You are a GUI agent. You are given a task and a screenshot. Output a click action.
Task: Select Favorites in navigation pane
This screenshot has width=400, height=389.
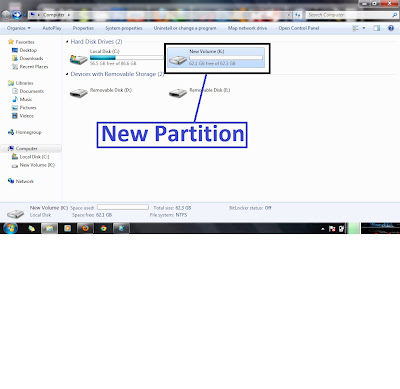tap(25, 42)
